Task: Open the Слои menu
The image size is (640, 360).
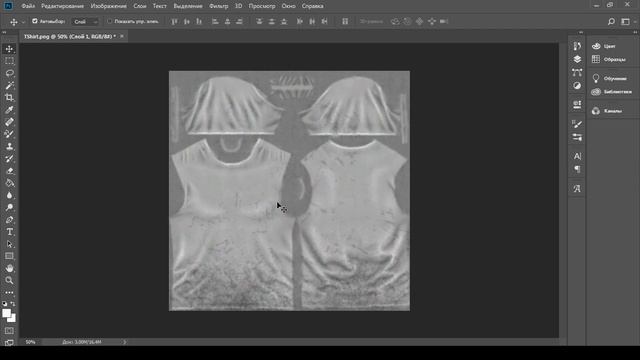Action: [140, 6]
